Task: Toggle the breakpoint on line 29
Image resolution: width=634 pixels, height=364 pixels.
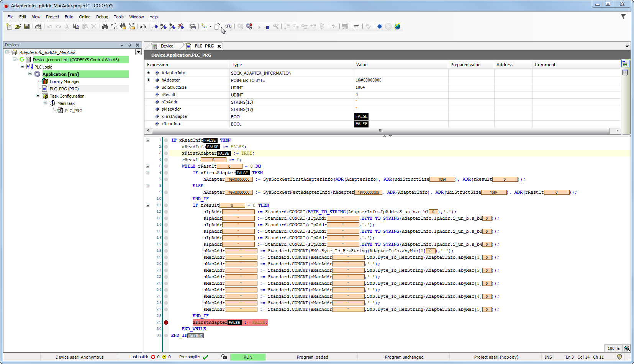Action: click(166, 322)
